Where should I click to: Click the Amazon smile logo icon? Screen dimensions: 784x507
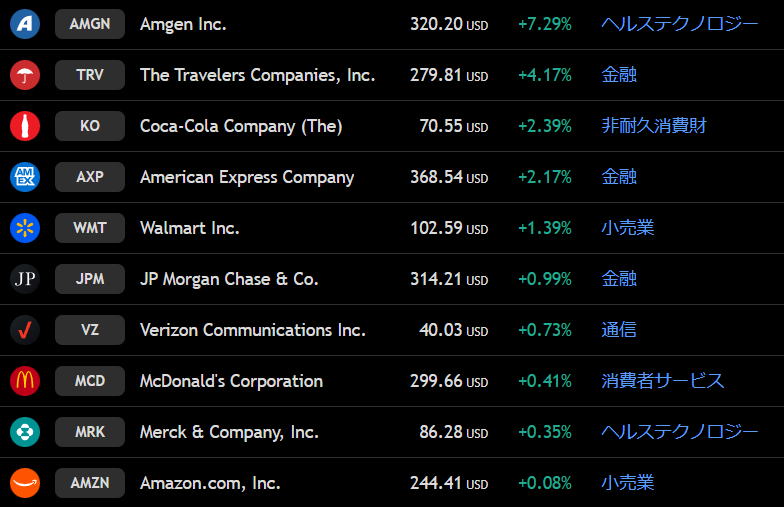25,483
